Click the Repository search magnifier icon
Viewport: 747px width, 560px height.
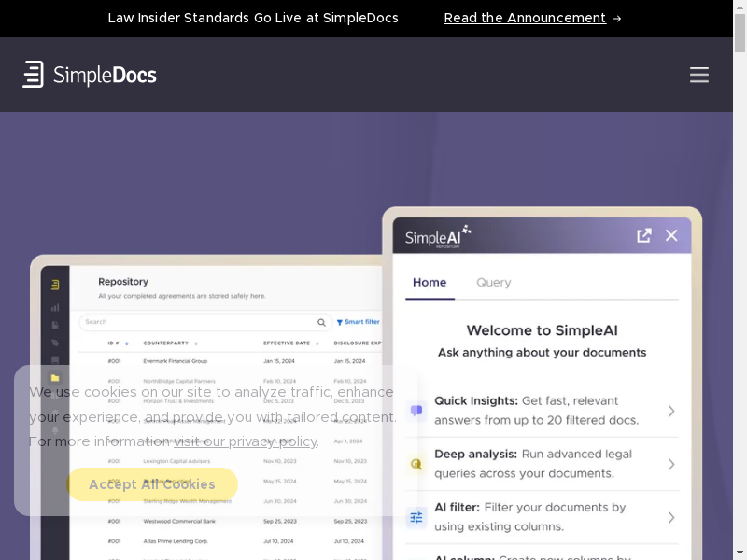(x=321, y=322)
